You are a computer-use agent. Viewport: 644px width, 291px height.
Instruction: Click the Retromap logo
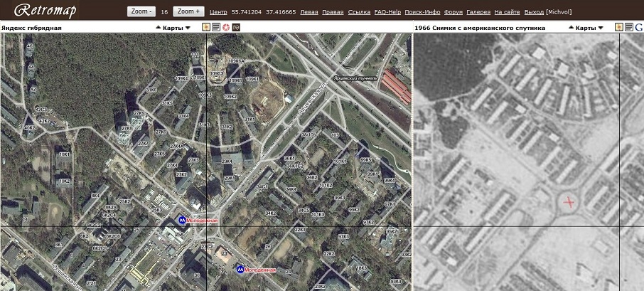point(44,11)
